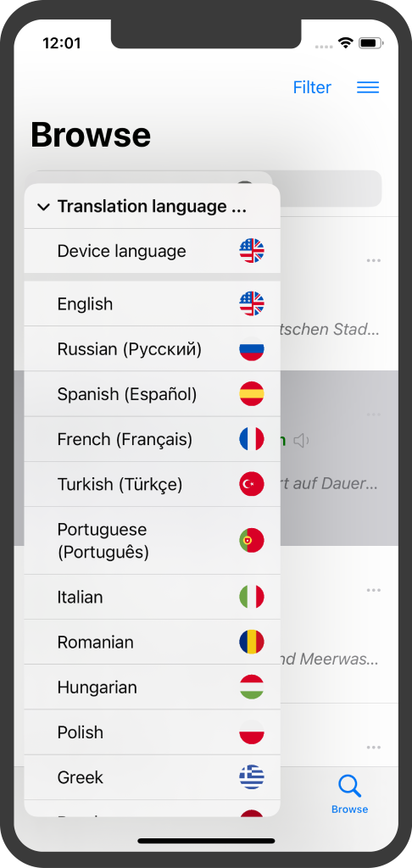412x868 pixels.
Task: Tap the Filter button
Action: tap(312, 87)
